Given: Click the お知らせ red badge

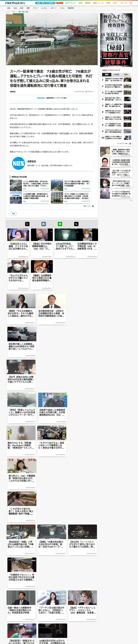Looking at the screenshot, I should pos(60,3).
